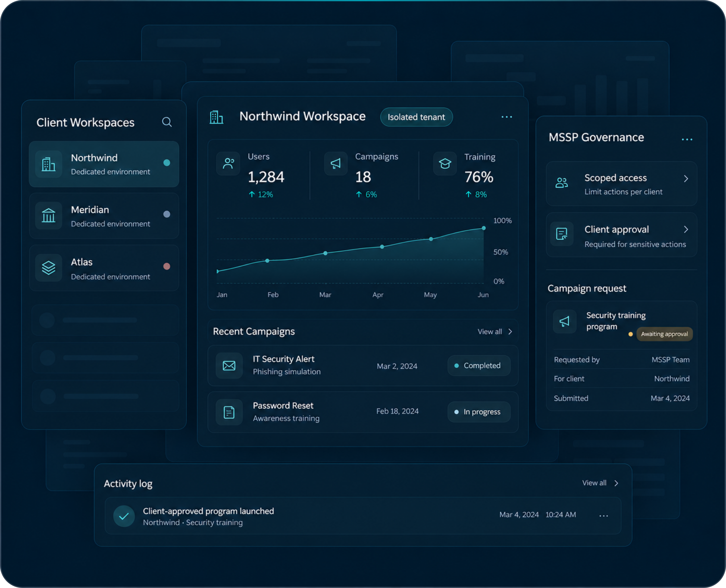Open the Northwind Workspace three-dot menu
This screenshot has width=726, height=588.
507,117
